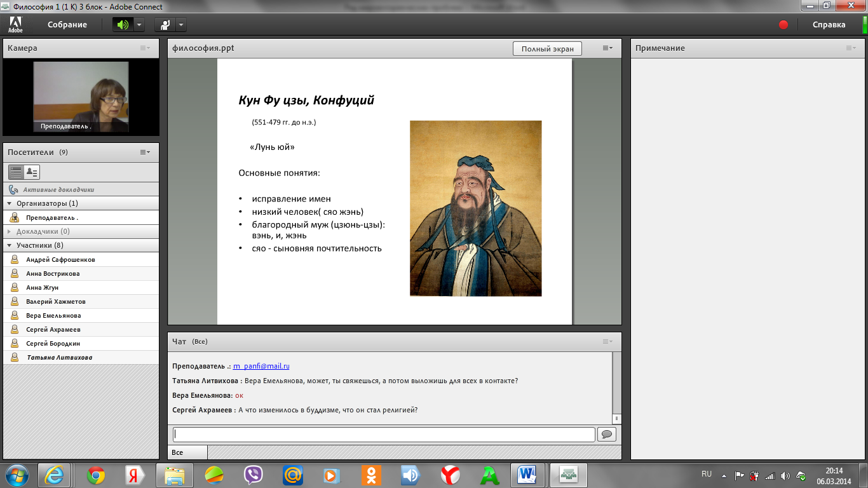Open the Windows Start button

17,475
